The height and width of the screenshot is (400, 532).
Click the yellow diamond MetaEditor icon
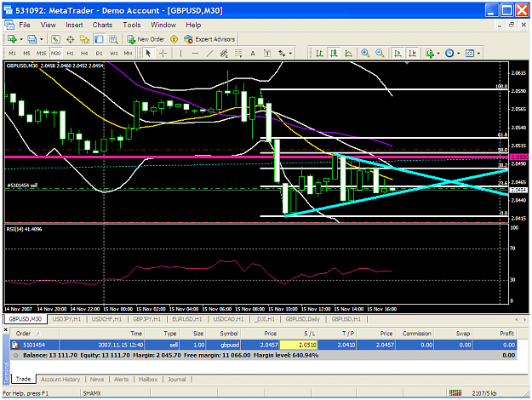[x=174, y=39]
